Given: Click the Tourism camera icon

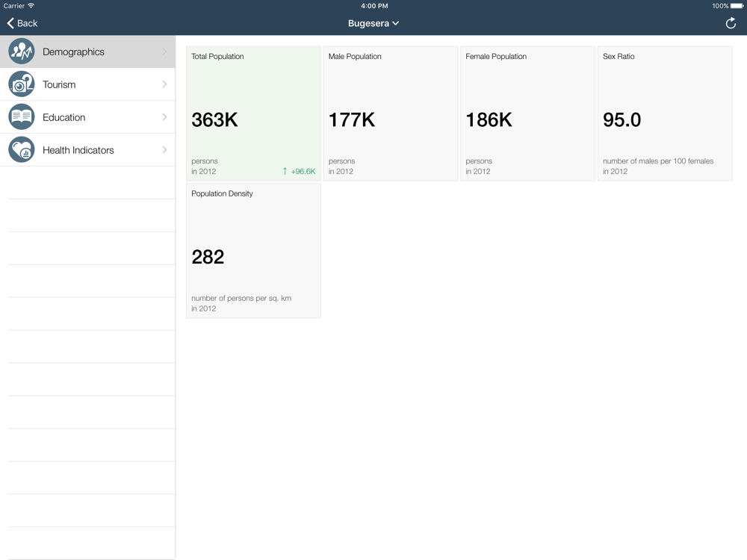Looking at the screenshot, I should (x=22, y=84).
